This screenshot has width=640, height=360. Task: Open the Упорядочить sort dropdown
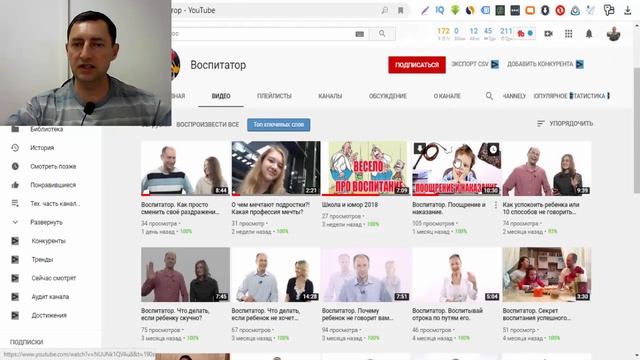click(565, 123)
